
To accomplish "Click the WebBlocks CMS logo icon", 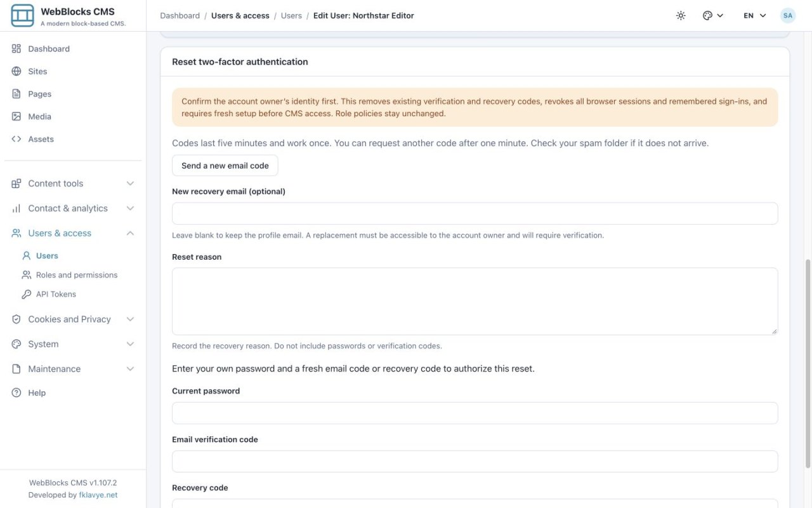I will tap(23, 16).
